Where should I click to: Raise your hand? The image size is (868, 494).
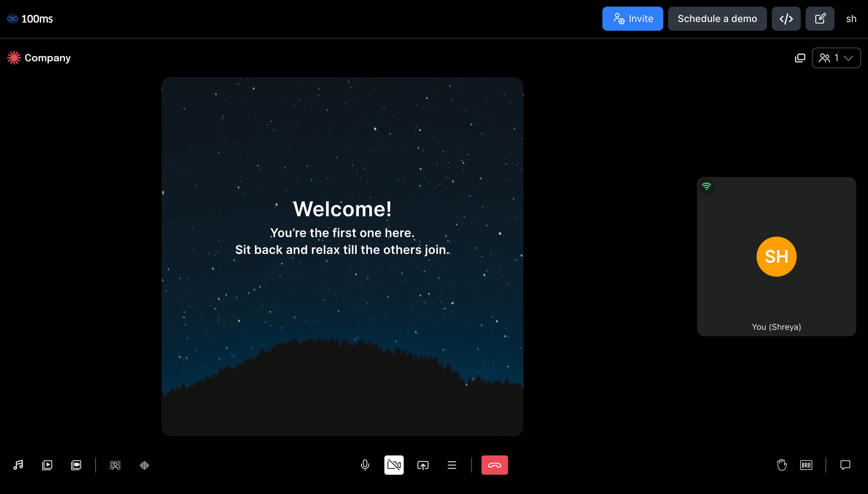(x=782, y=465)
